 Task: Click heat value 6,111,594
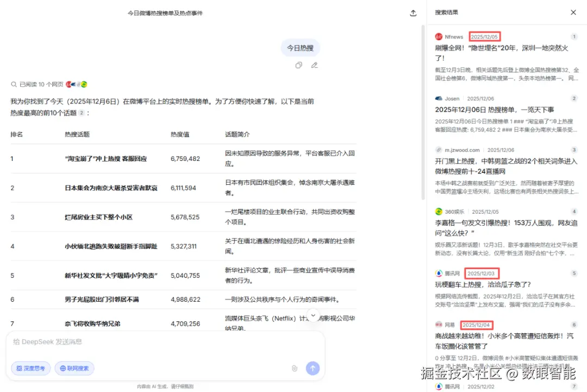click(184, 188)
